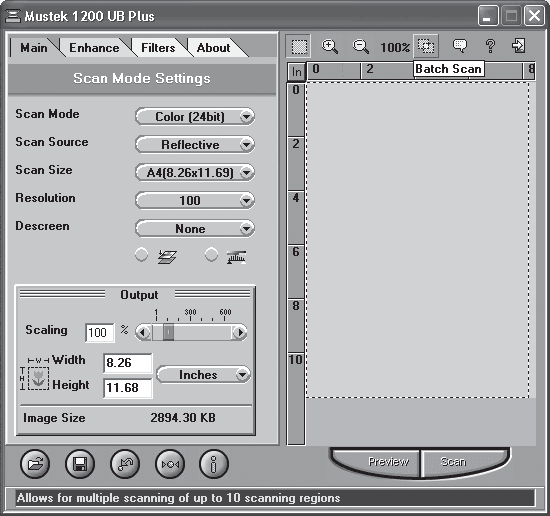Screen dimensions: 550x516
Task: Click the scaling slider right arrow
Action: (240, 332)
